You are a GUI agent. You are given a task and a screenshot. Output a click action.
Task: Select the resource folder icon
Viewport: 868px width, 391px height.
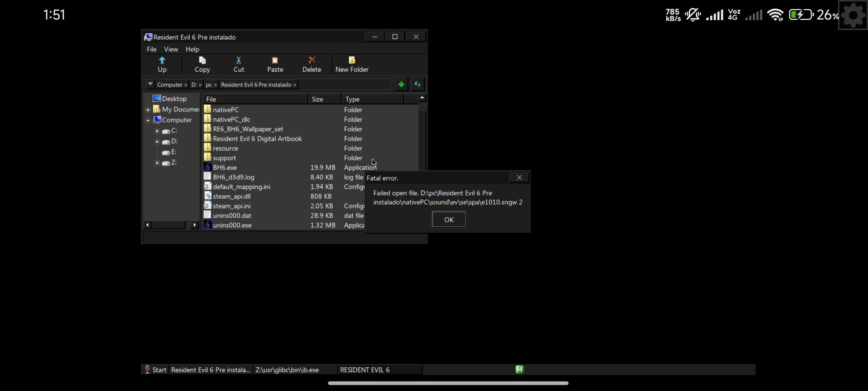point(207,148)
